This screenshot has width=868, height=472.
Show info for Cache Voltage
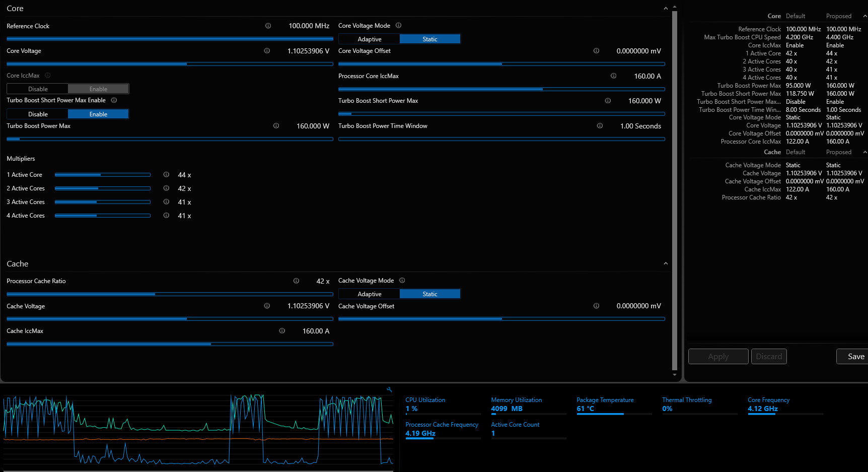(267, 306)
